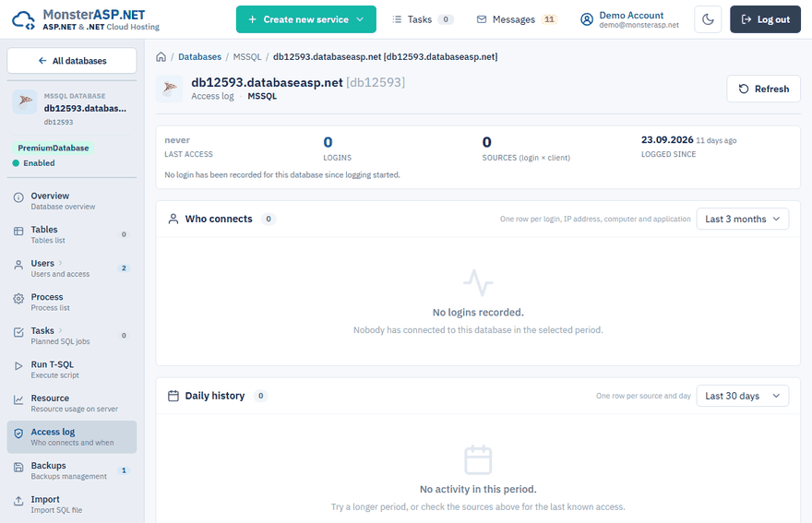Click the MonsterASP.NET cloud logo
The image size is (812, 523).
[x=23, y=19]
